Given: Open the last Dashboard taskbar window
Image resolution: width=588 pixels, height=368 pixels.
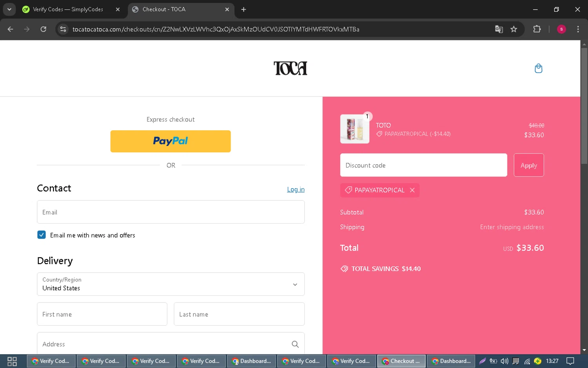Looking at the screenshot, I should click(x=451, y=361).
